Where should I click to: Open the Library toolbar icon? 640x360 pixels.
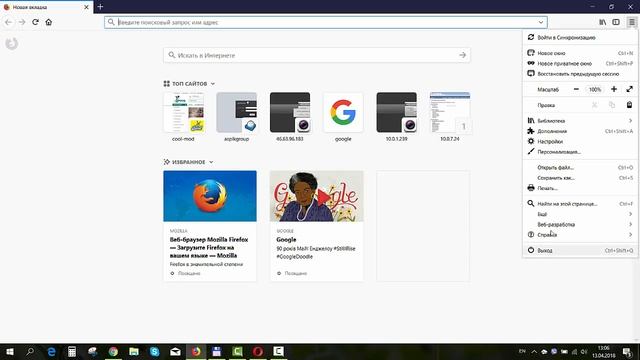click(x=602, y=22)
